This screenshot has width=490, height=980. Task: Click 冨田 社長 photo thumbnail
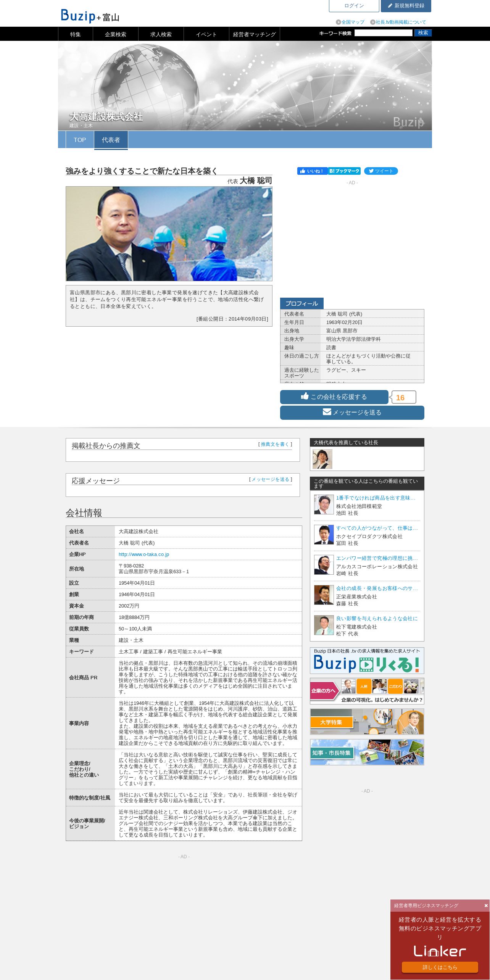pos(324,535)
